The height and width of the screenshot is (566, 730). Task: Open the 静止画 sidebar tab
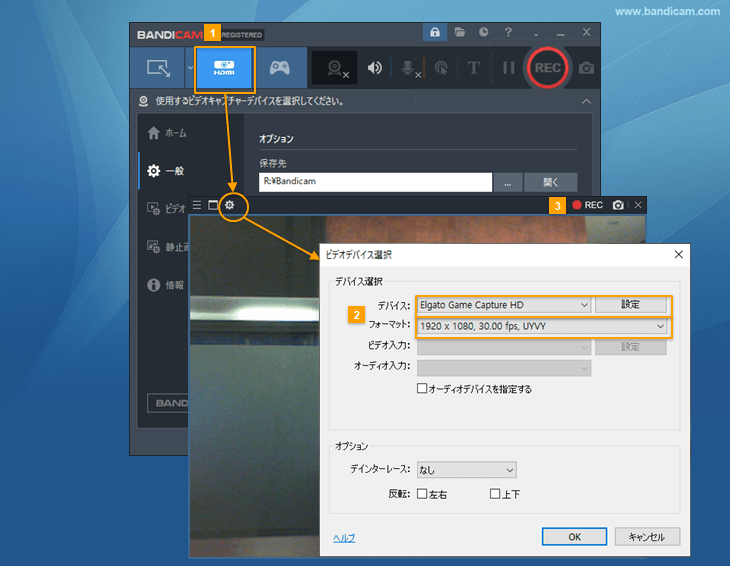166,247
